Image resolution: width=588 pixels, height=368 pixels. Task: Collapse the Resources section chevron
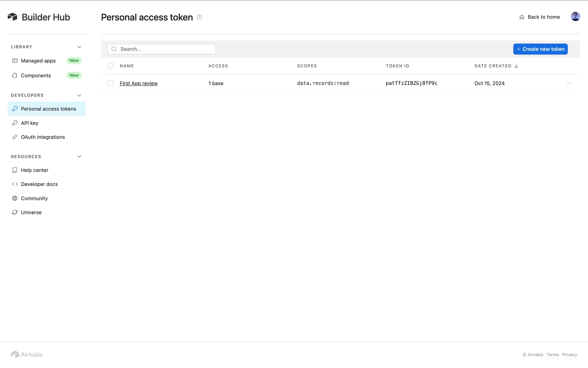[79, 157]
